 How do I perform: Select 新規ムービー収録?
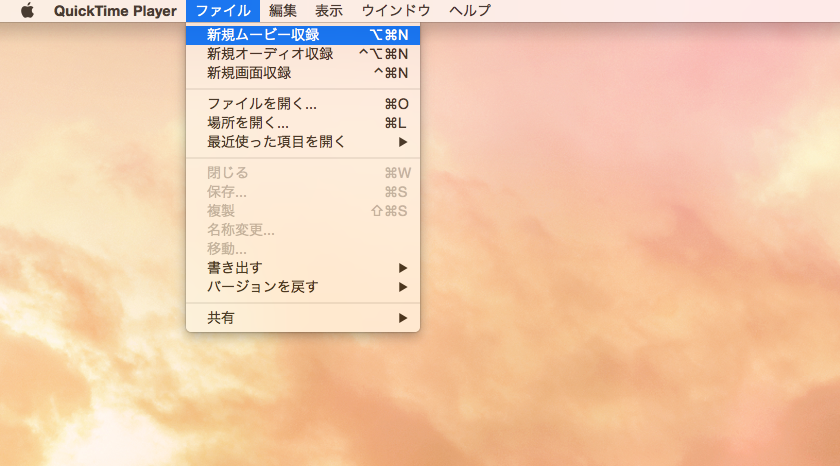point(303,35)
